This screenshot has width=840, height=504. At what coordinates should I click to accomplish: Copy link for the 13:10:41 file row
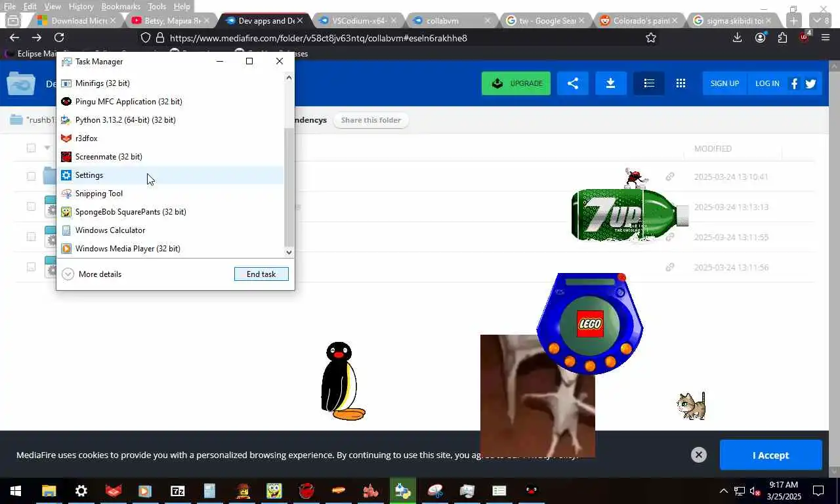(670, 177)
